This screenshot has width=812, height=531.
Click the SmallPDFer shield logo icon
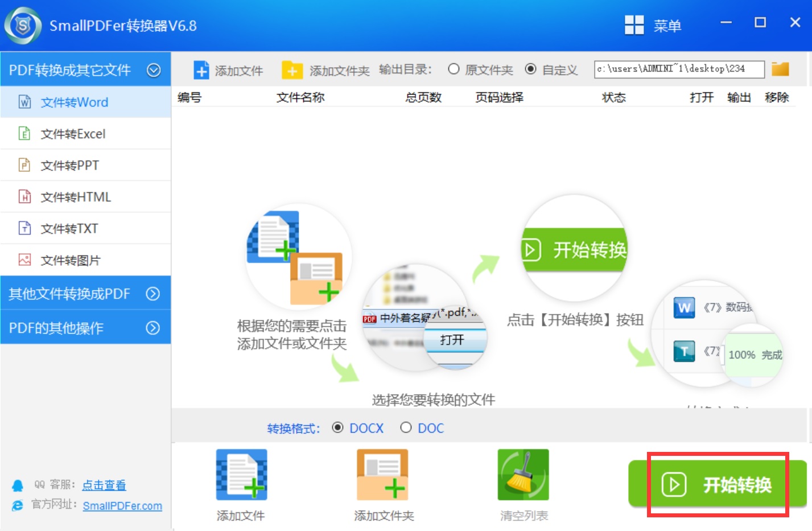click(x=23, y=26)
